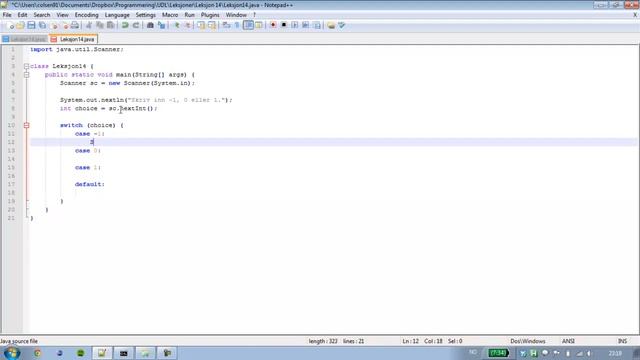The height and width of the screenshot is (360, 640).
Task: Click the Copy toolbar icon
Action: coord(100,25)
